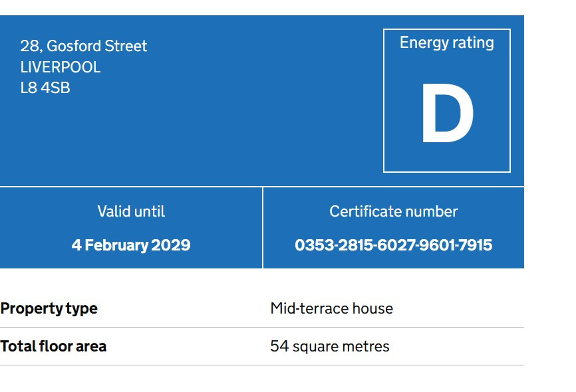The image size is (576, 392).
Task: Click the Total floor area label
Action: [53, 347]
